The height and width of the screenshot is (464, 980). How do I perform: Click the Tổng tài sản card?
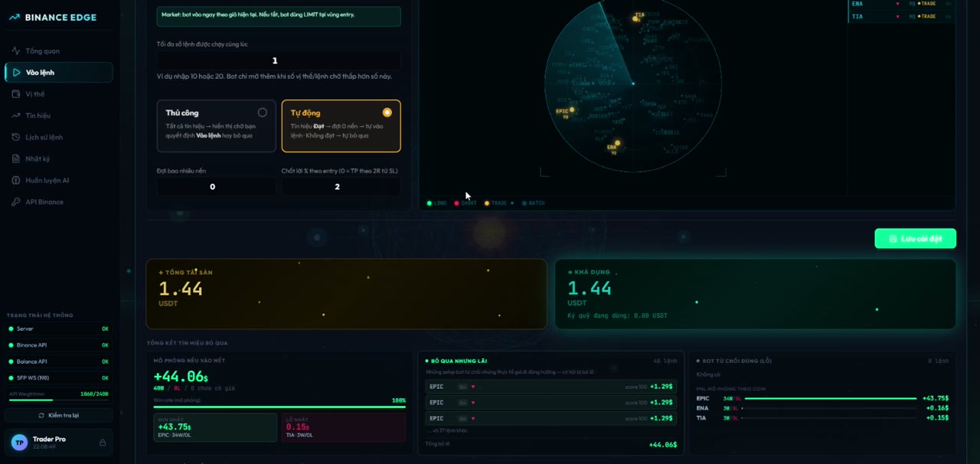346,294
